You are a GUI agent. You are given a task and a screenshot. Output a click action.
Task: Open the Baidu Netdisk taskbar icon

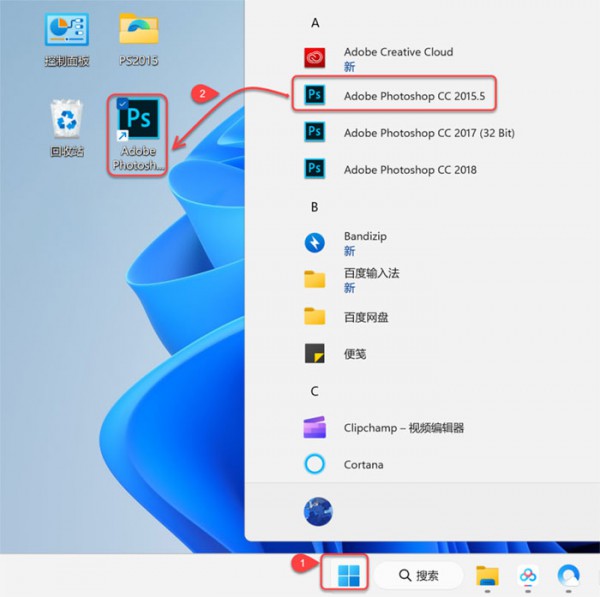click(528, 575)
